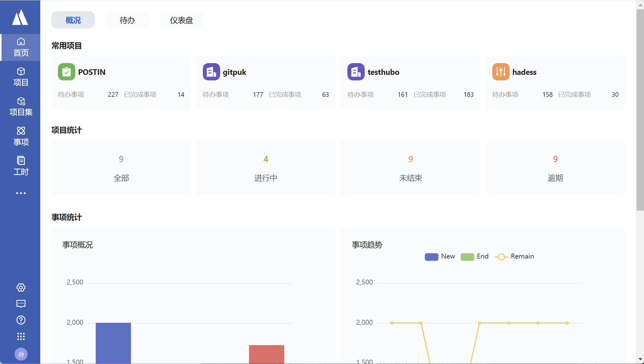The width and height of the screenshot is (644, 364).
Task: Click the 逾期 overdue projects stat card
Action: click(x=555, y=168)
